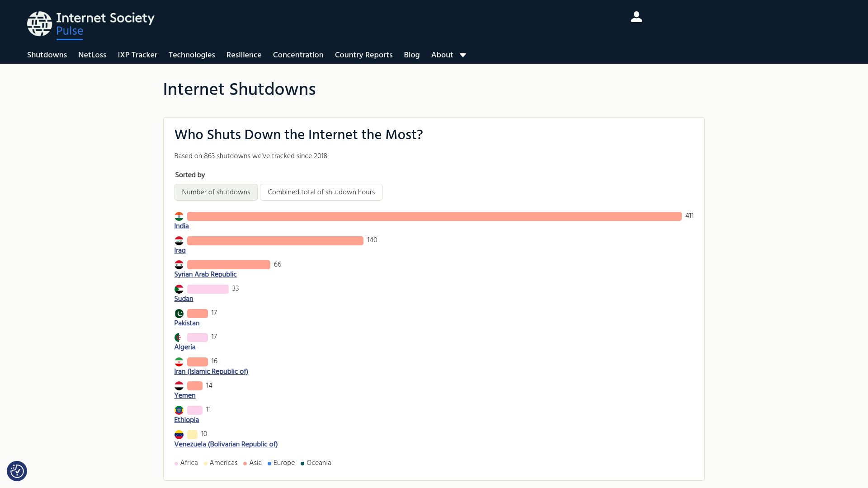
Task: Click the India flag icon
Action: [x=179, y=216]
